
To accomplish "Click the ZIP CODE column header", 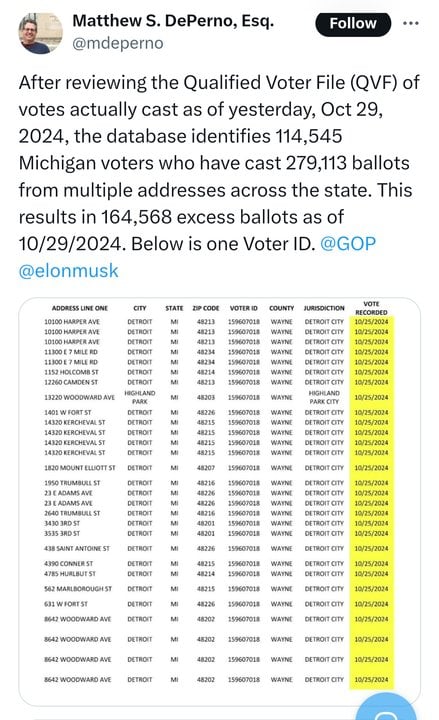I will coord(206,308).
